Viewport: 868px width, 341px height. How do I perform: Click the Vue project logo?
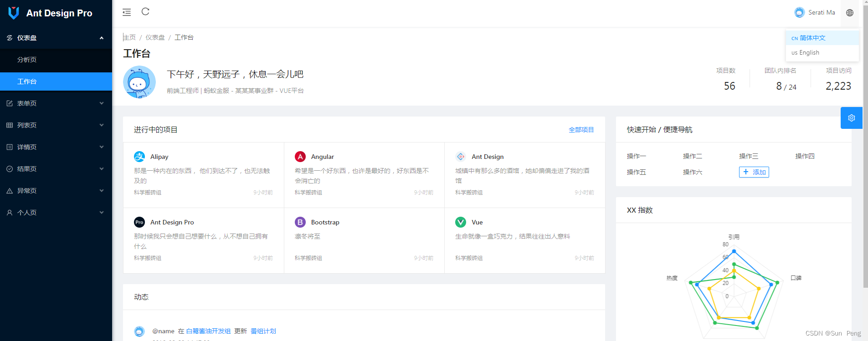(461, 222)
